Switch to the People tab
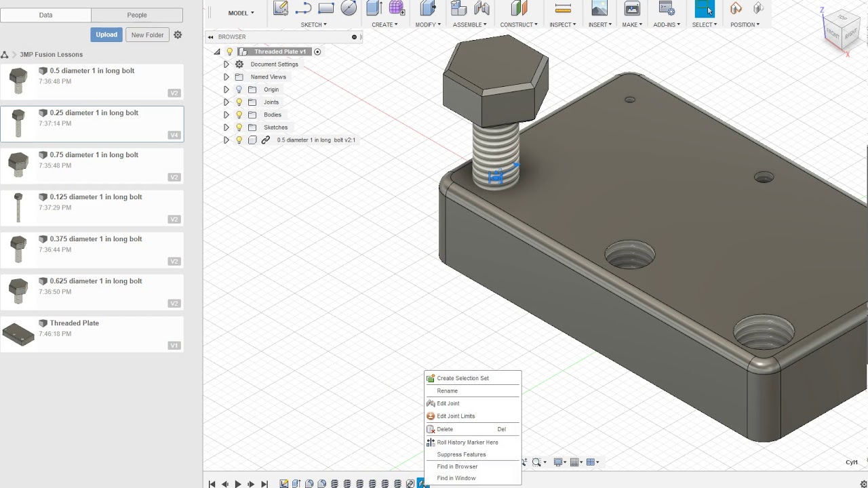Screen dimensions: 868x488 click(x=137, y=15)
